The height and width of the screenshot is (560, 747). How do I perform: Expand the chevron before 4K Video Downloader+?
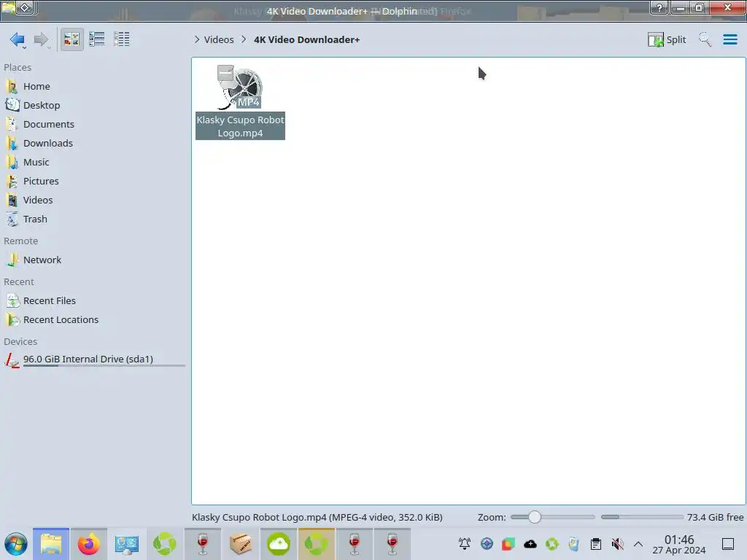point(244,39)
